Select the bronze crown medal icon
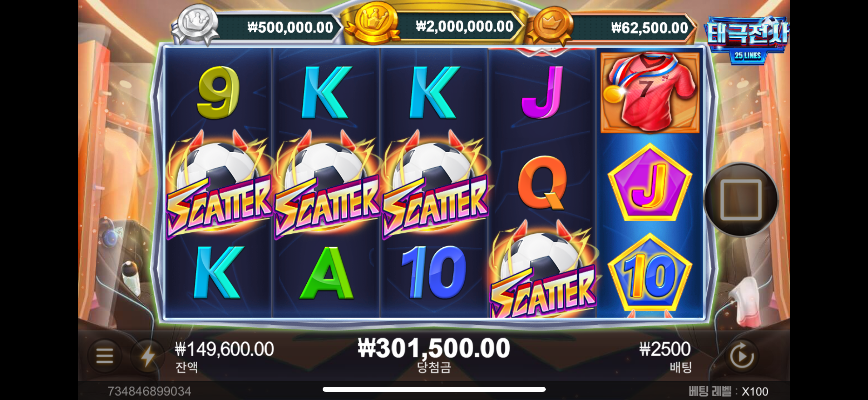Screen dimensions: 868x400 tap(551, 26)
